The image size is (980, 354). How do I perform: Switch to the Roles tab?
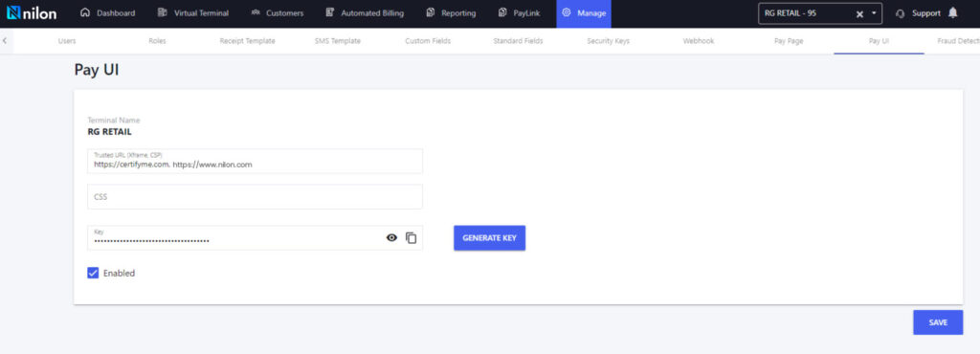pyautogui.click(x=158, y=41)
